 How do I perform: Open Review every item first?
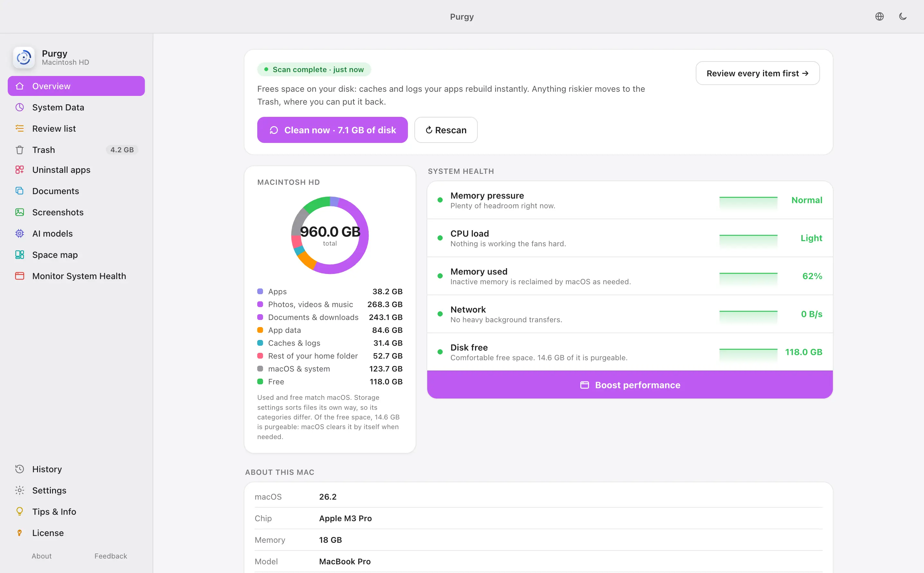[x=758, y=73]
